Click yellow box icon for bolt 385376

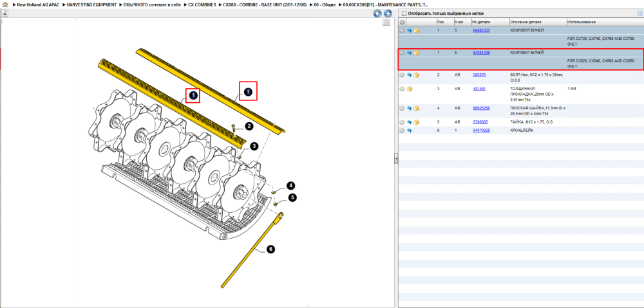point(417,75)
